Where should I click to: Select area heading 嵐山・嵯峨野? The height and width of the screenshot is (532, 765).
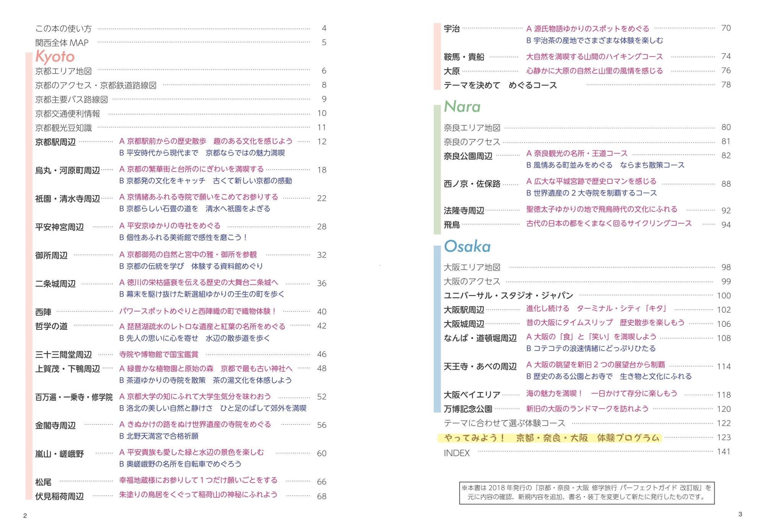point(60,454)
